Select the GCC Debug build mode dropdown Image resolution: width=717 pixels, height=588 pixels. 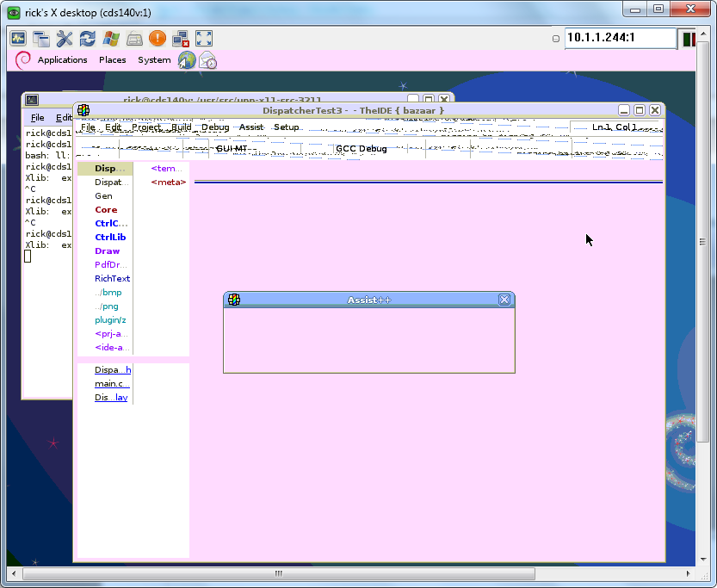[362, 148]
